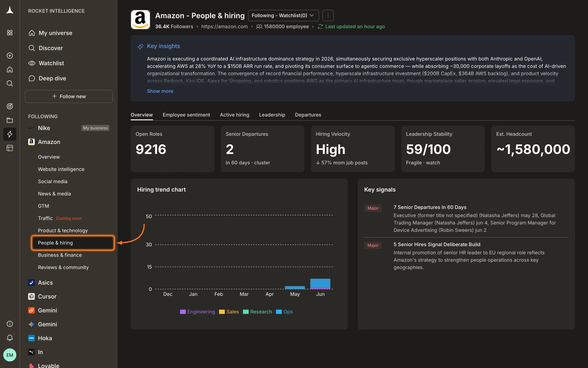
Task: Open GTM section
Action: pyautogui.click(x=43, y=206)
